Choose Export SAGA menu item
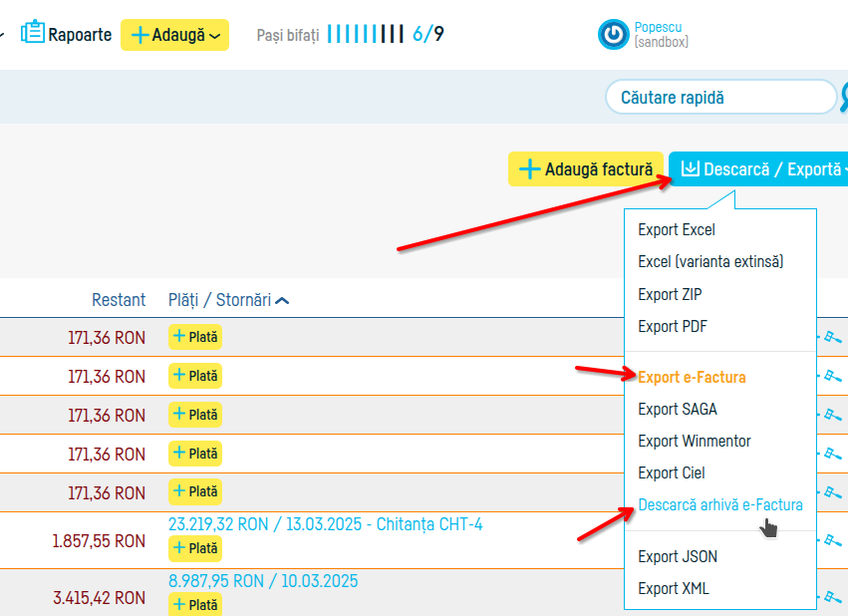Screen dimensions: 848x616 tap(677, 409)
